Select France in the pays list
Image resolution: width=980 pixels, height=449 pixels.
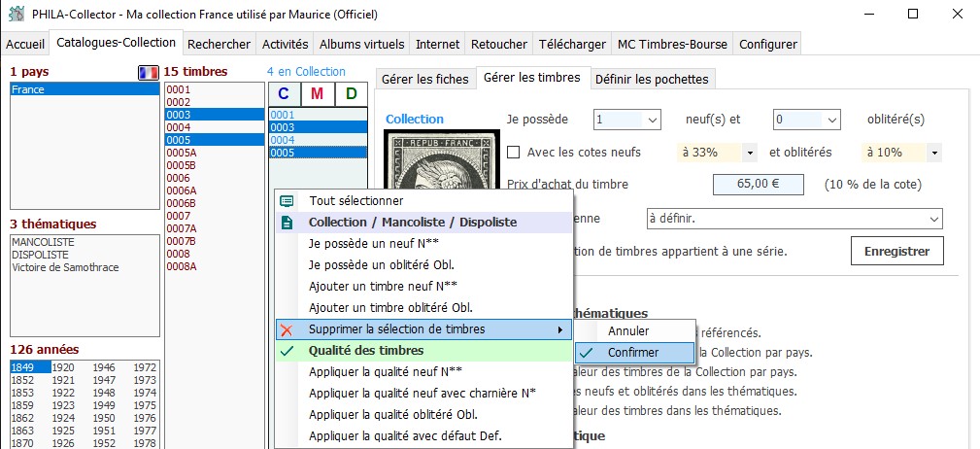tap(85, 89)
